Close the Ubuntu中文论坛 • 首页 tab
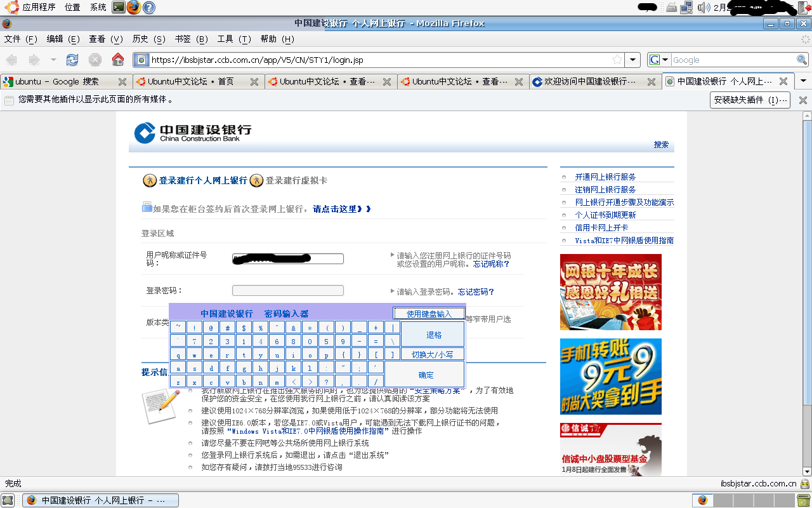Screen dimensions: 812x508 point(254,81)
